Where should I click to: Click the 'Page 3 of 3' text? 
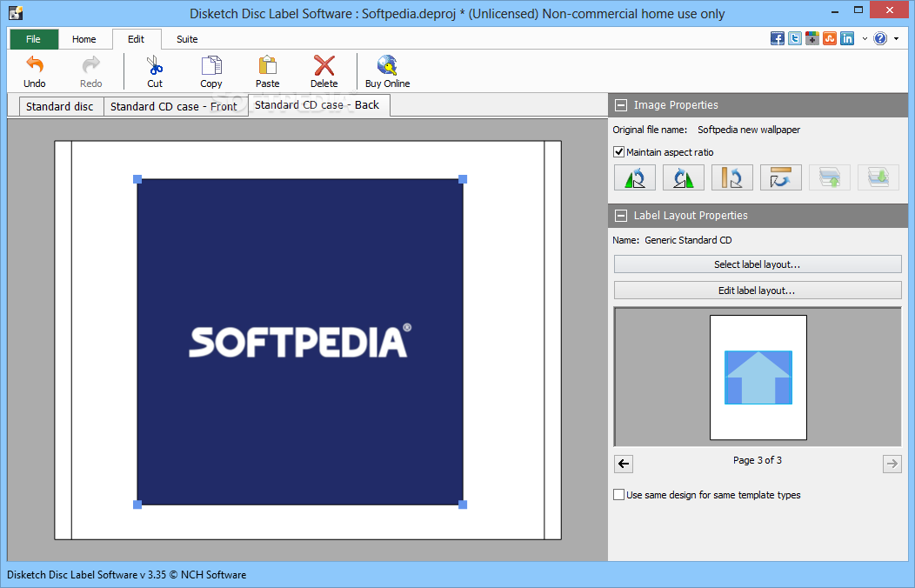tap(758, 460)
